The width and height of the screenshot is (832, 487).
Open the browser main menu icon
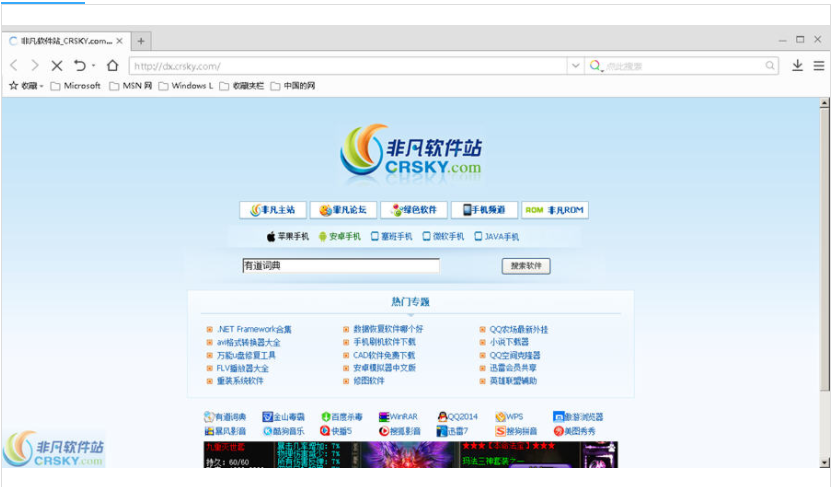click(x=819, y=66)
